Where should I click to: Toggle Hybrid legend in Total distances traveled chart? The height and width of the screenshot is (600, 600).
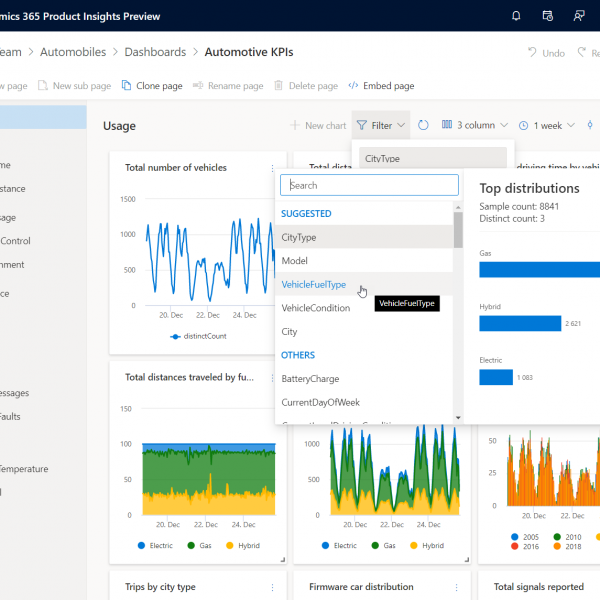click(x=243, y=546)
